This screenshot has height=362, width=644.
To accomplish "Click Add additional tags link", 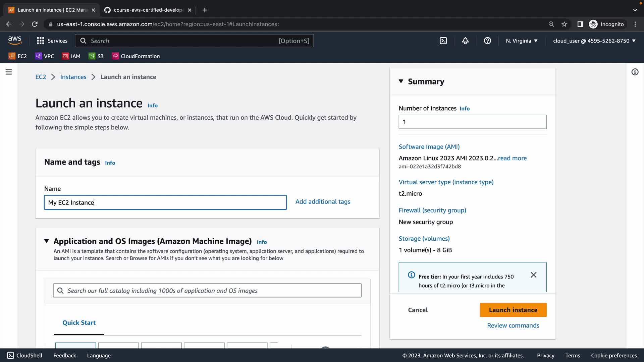I will 323,202.
